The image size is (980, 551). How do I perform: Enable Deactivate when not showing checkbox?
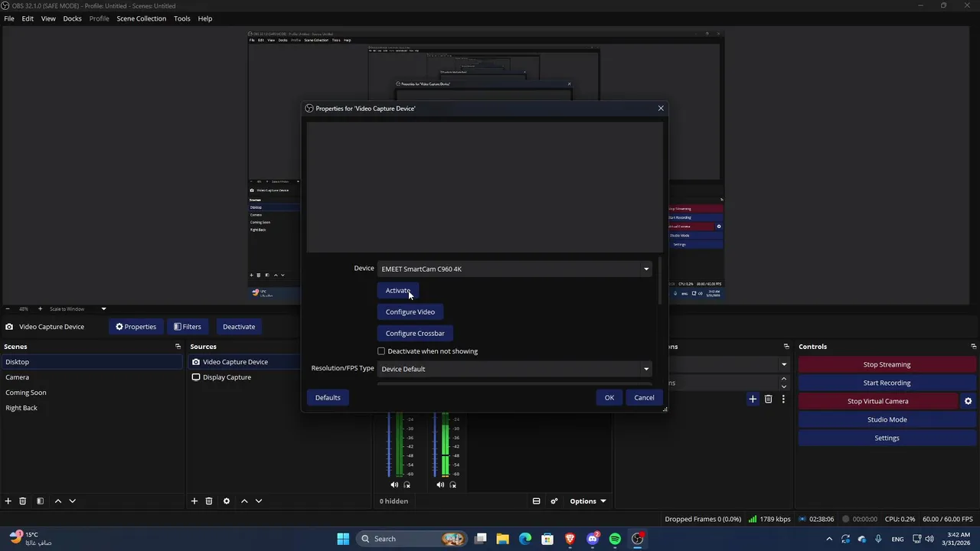(x=381, y=351)
